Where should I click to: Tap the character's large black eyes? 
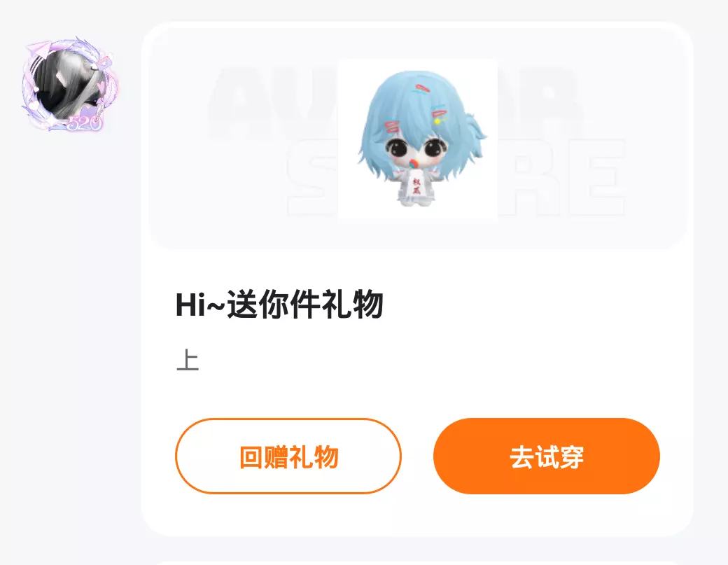416,148
